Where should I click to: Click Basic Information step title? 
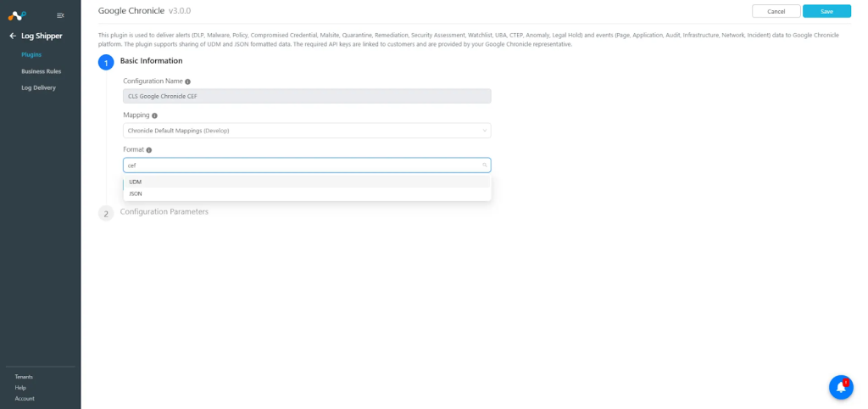[x=151, y=61]
